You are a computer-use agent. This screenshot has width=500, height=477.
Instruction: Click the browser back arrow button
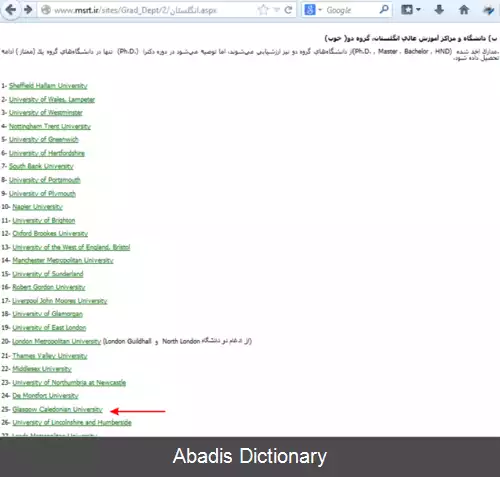tap(11, 10)
